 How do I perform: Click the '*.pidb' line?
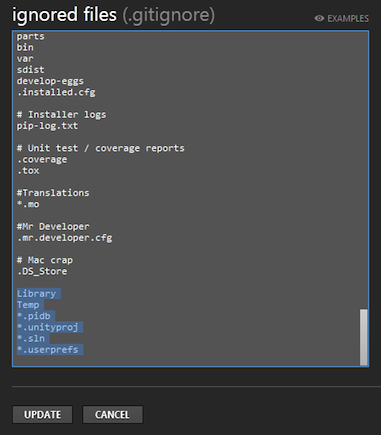click(x=34, y=316)
